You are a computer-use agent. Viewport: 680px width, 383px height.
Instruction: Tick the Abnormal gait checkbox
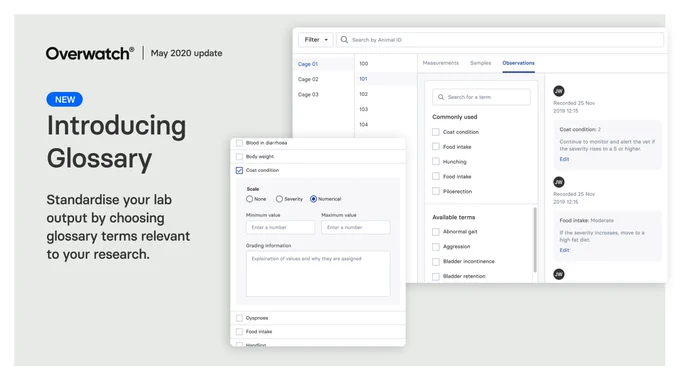point(436,232)
